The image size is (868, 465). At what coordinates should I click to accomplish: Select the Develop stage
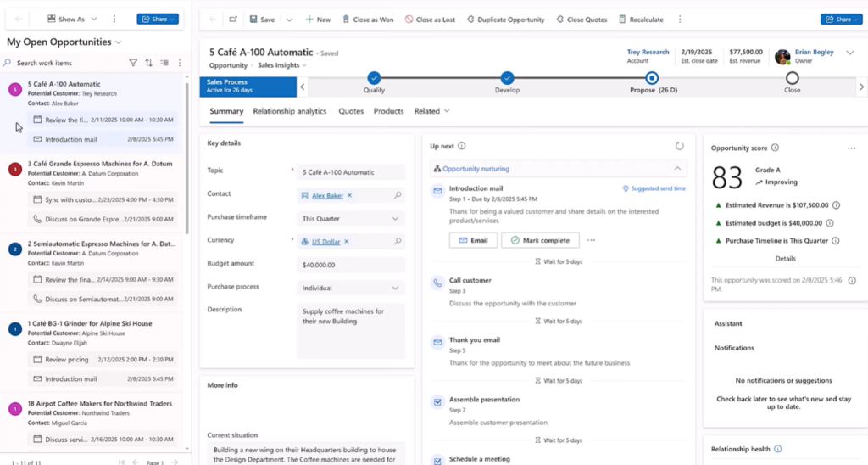pos(507,78)
